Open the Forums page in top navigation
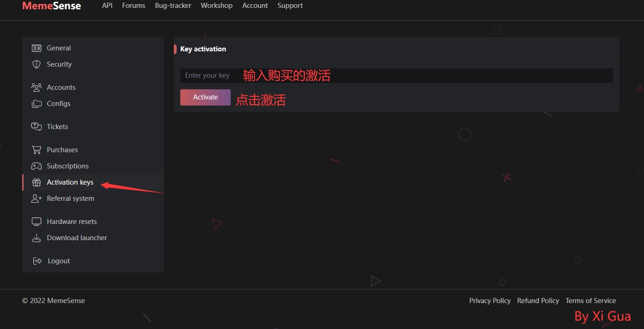The width and height of the screenshot is (644, 329). point(134,6)
